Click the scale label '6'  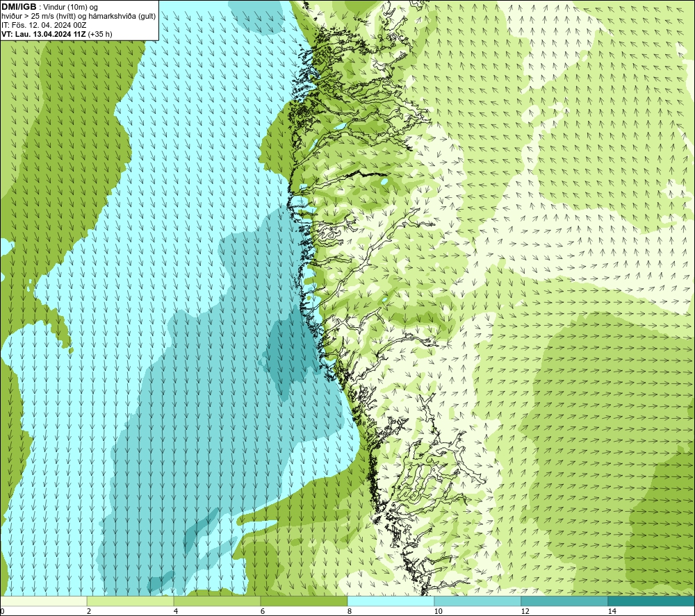(263, 611)
